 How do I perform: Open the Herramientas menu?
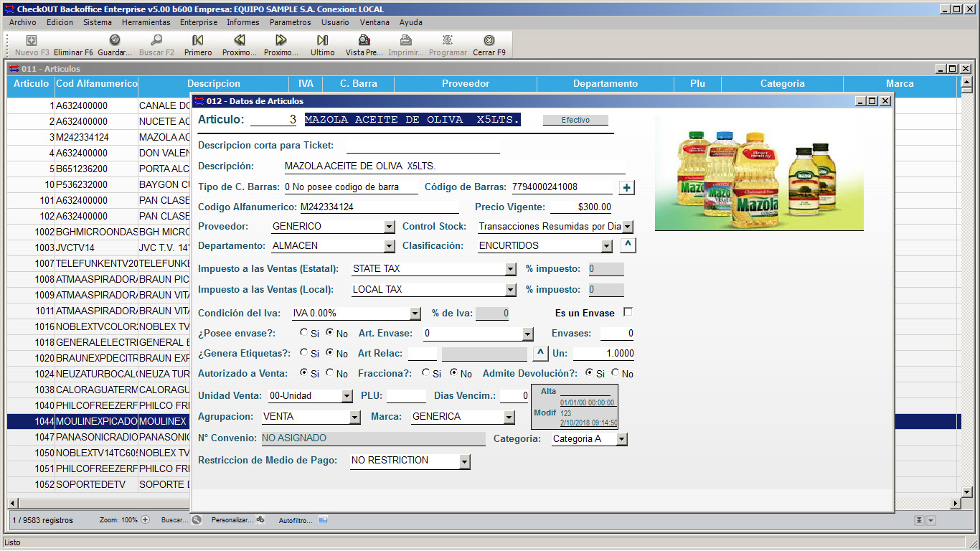(x=146, y=22)
